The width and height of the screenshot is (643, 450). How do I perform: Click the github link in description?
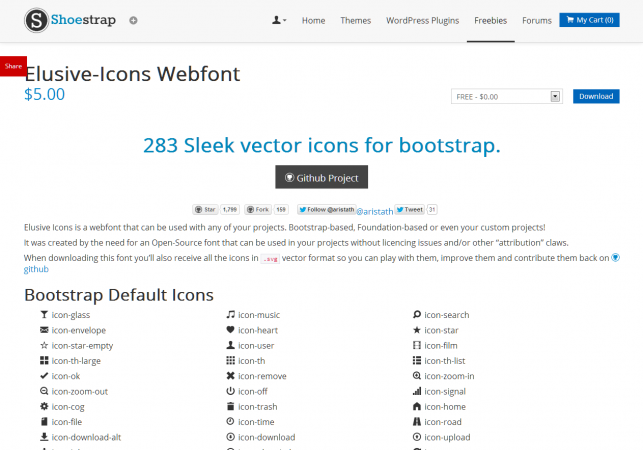tap(36, 269)
